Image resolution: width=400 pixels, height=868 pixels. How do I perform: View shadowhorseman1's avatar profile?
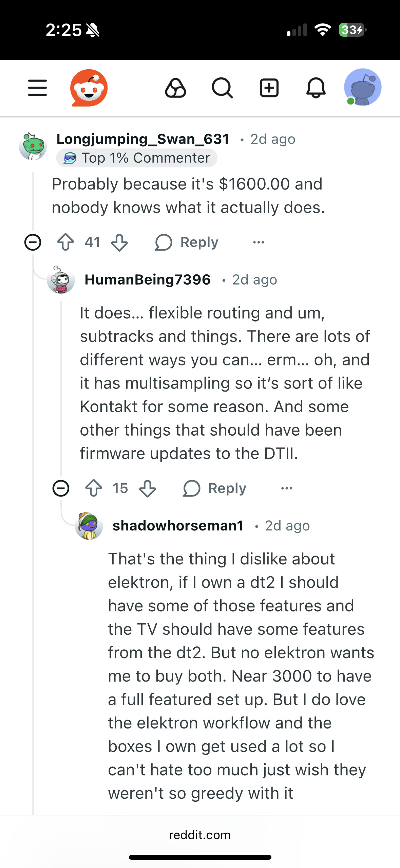(89, 526)
